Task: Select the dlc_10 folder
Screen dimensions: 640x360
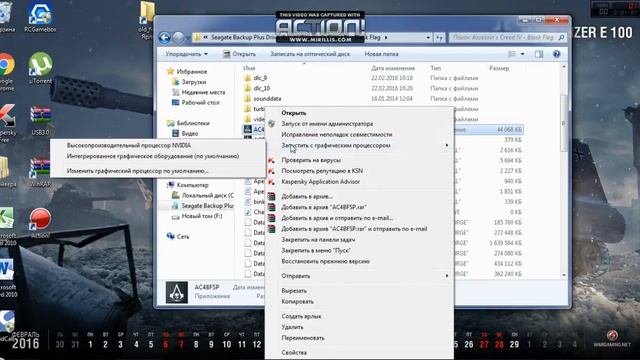Action: (x=261, y=88)
